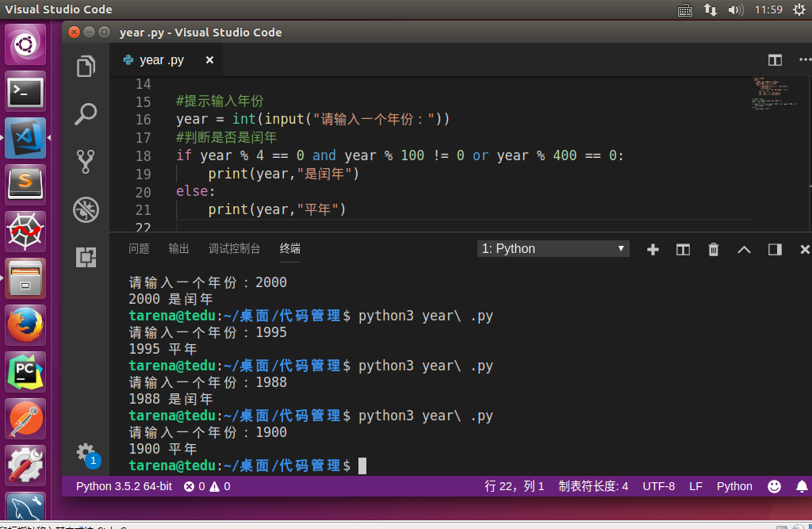
Task: Create a new terminal with the plus icon
Action: tap(653, 249)
